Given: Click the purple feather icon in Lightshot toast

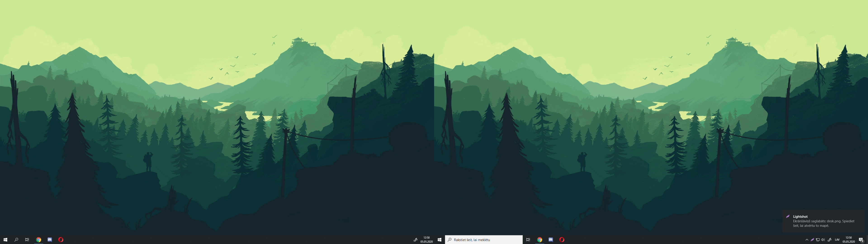Looking at the screenshot, I should click(x=788, y=216).
